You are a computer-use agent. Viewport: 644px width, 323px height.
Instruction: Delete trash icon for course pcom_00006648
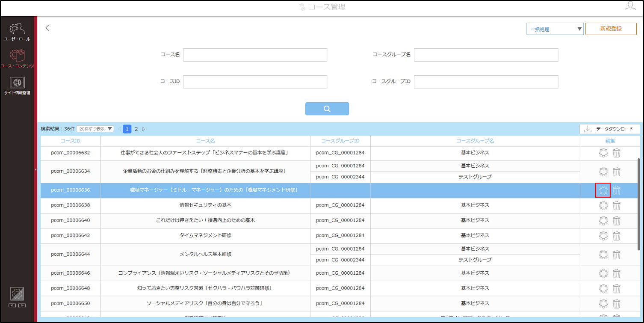coord(617,288)
